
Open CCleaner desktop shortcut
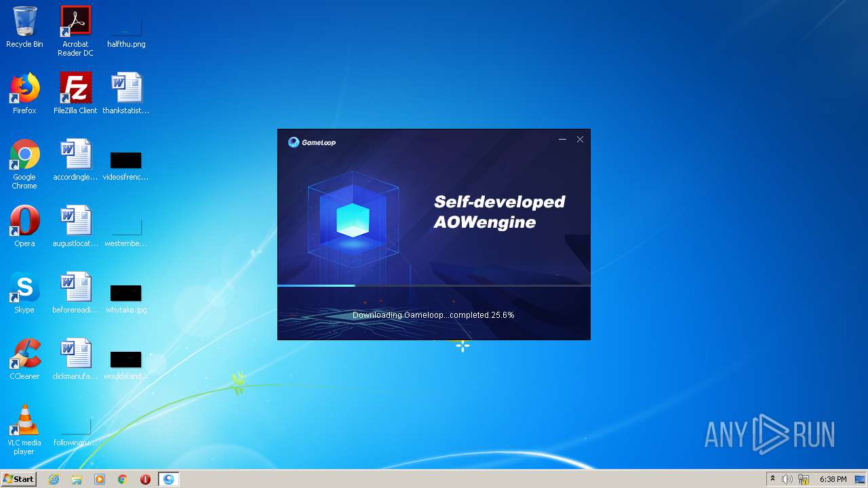(x=24, y=360)
